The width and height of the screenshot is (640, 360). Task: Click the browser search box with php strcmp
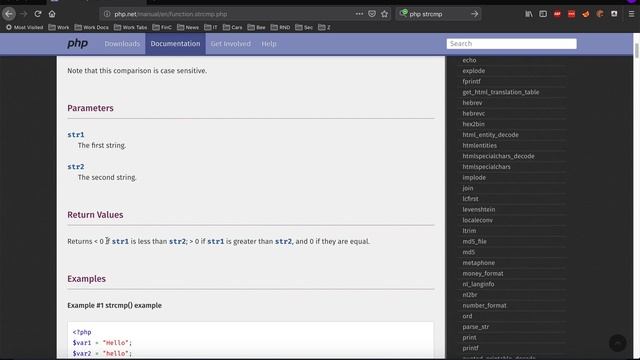point(438,14)
